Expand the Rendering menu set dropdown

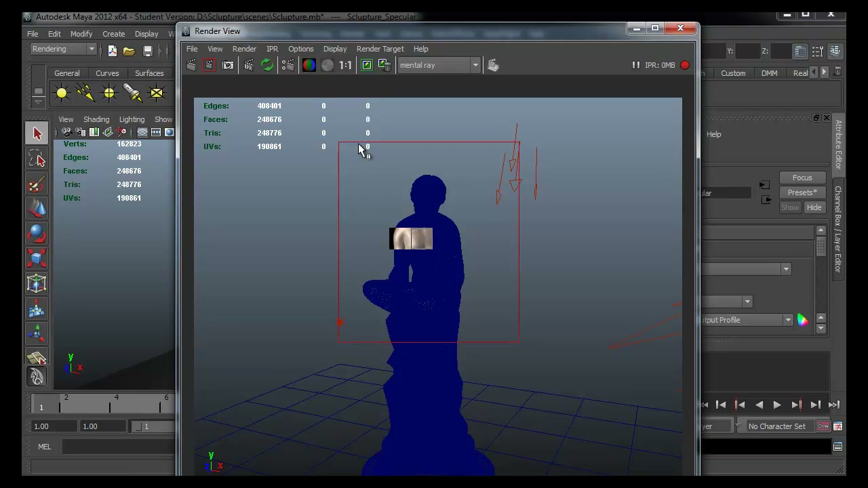(x=63, y=49)
